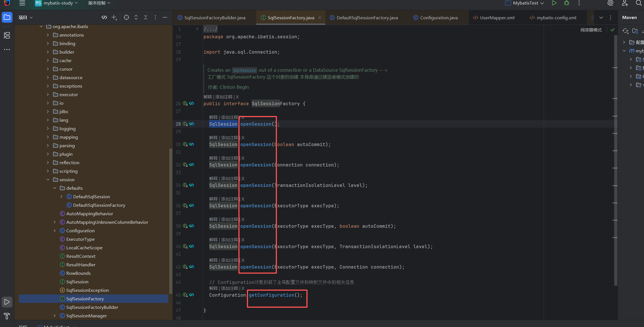This screenshot has width=644, height=327.
Task: Open the AI assistant swirl icon
Action: click(611, 3)
